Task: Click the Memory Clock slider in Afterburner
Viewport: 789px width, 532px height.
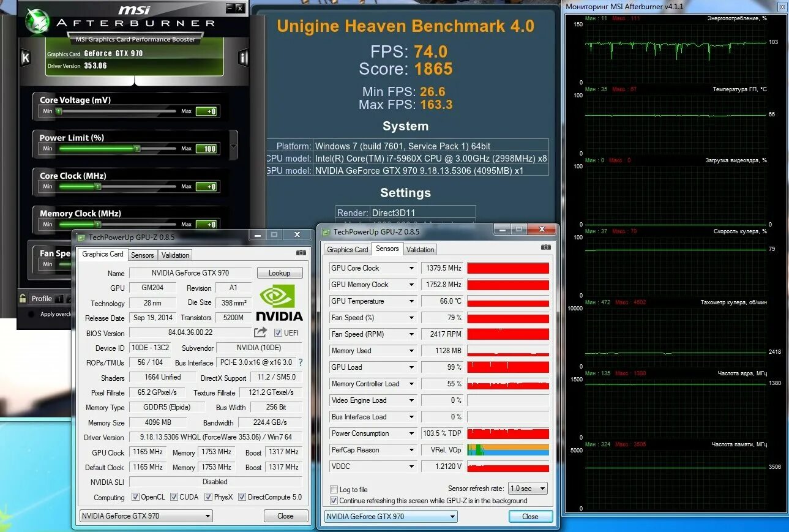Action: (x=118, y=224)
